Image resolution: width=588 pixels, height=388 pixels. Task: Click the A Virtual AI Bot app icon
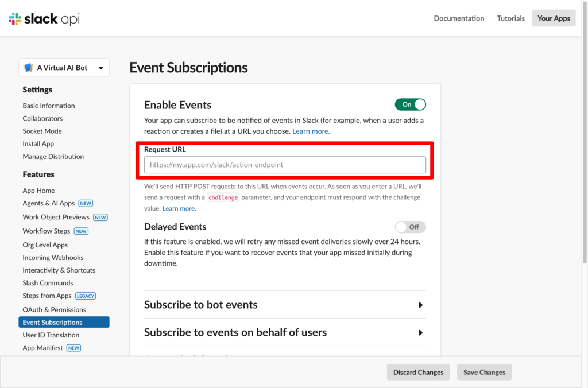click(x=28, y=68)
